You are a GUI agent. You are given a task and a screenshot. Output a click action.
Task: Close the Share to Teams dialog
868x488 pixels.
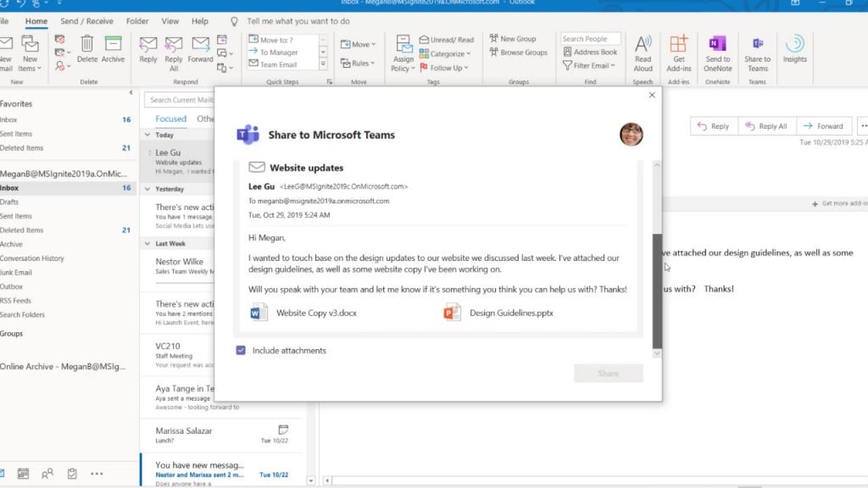tap(652, 95)
